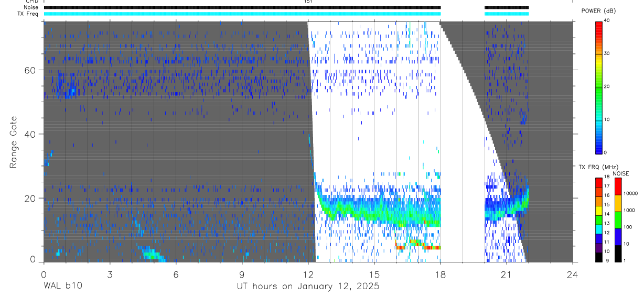Click the Range Gate axis label
This screenshot has width=644, height=297.
tap(14, 142)
